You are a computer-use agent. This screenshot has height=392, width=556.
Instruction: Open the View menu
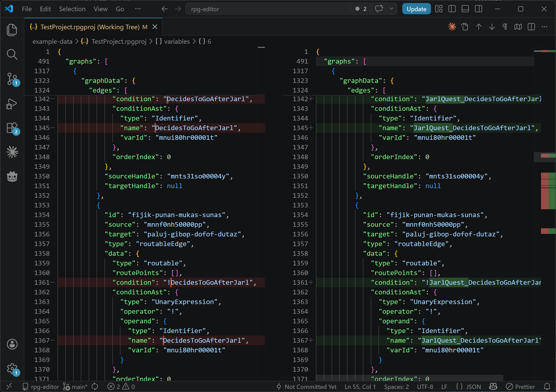pos(100,9)
